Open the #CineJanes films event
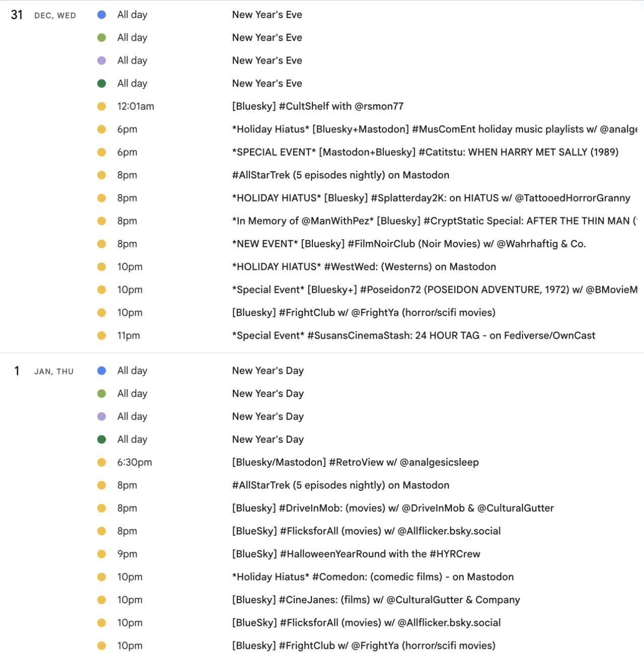 pos(375,600)
